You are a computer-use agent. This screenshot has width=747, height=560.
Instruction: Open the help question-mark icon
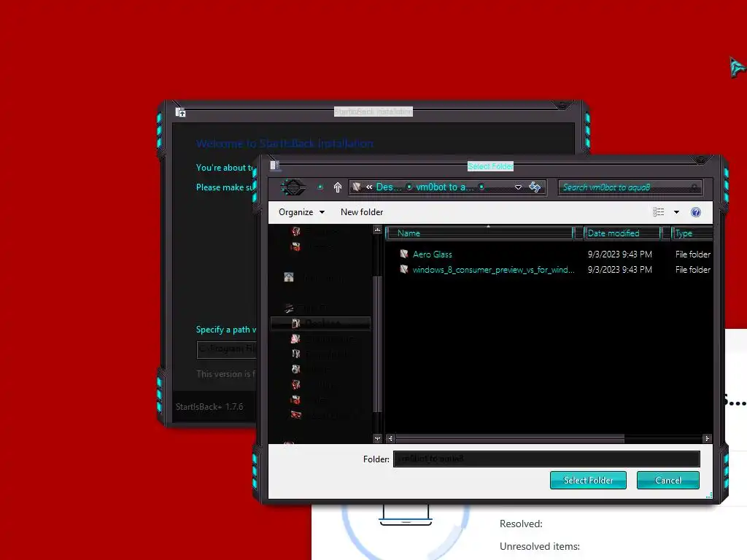[x=695, y=212]
